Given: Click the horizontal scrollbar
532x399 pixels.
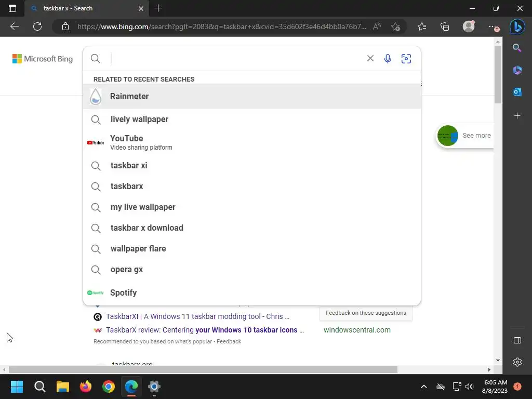Looking at the screenshot, I should [x=203, y=369].
